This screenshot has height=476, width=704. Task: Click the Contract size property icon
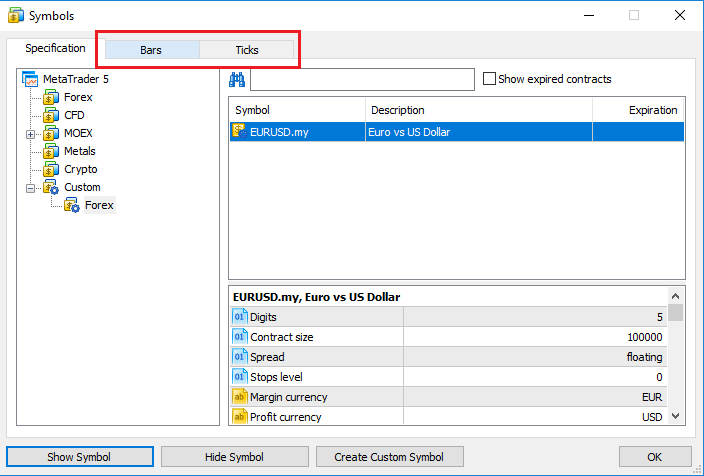[239, 337]
